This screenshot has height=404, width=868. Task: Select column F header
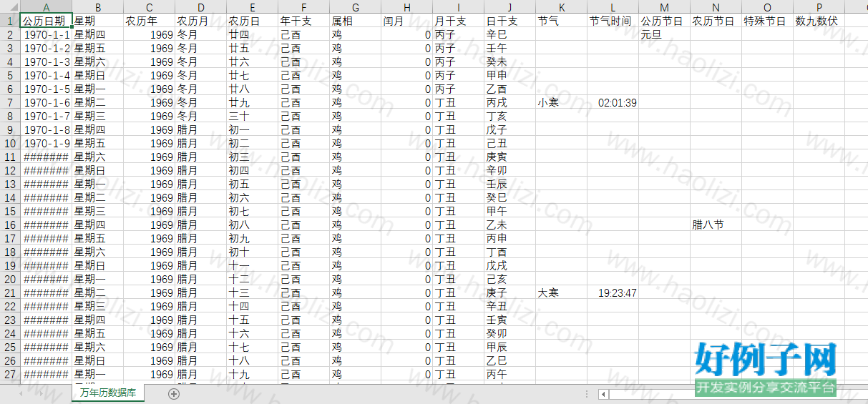304,6
